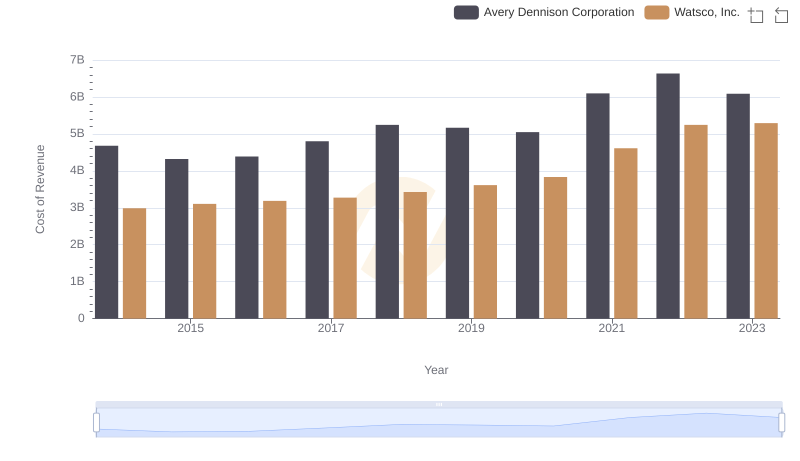
Task: Click the '0' y-axis label
Action: (x=81, y=318)
